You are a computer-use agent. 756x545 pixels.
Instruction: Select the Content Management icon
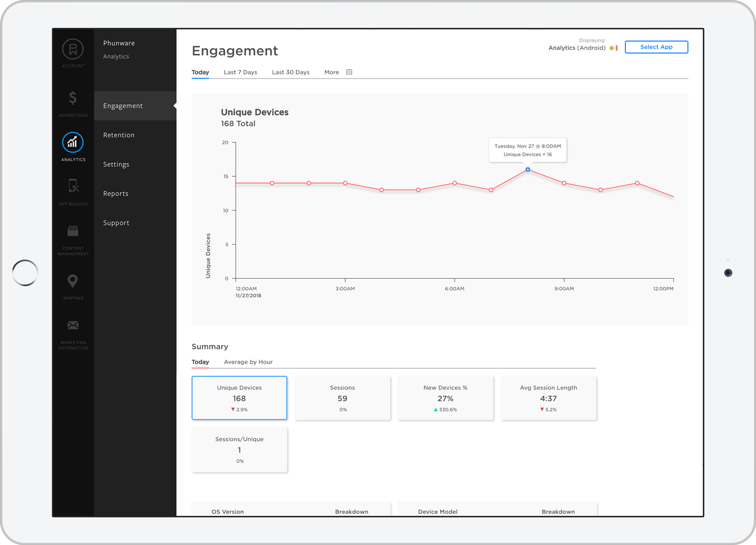click(73, 231)
